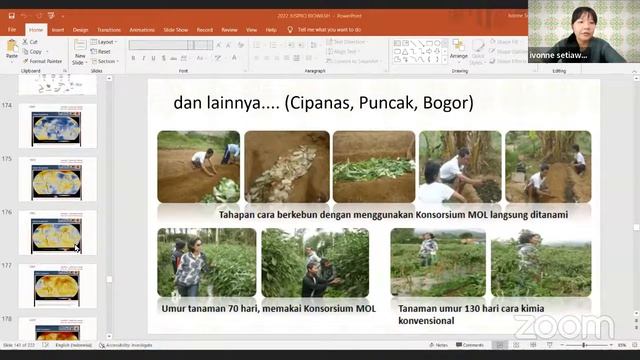640x360 pixels.
Task: Insert a New Slide
Action: pyautogui.click(x=80, y=52)
